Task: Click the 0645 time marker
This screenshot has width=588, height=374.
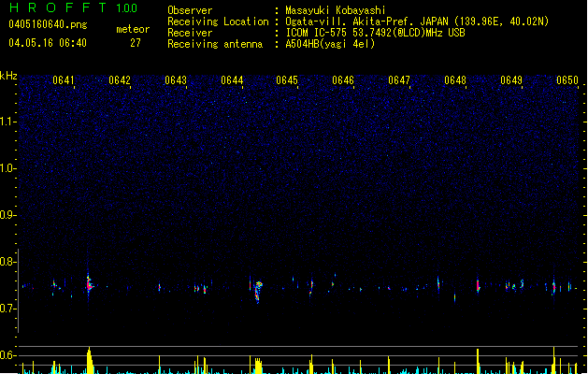Action: 287,80
